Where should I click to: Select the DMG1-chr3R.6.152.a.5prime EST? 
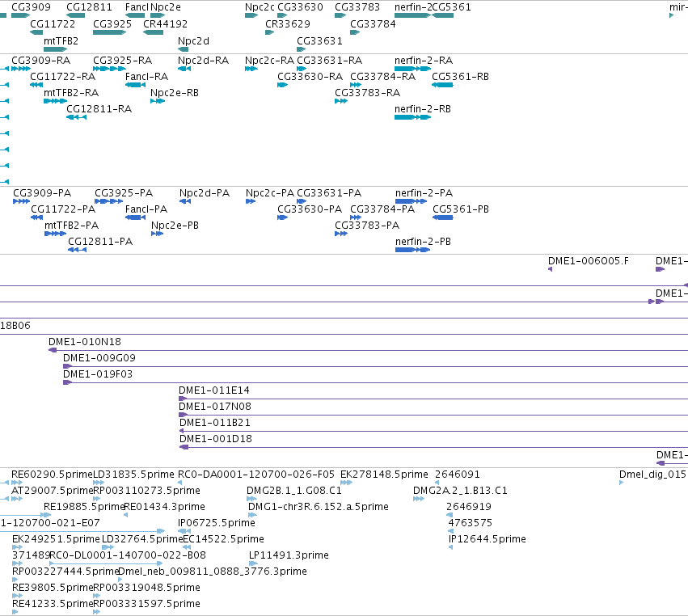[x=252, y=515]
